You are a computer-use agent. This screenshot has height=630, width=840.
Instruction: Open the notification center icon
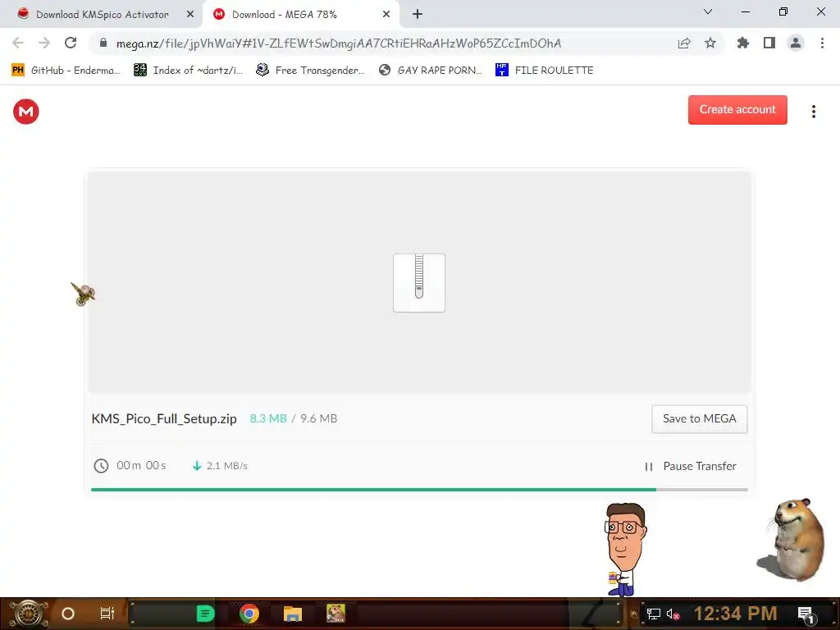tap(806, 614)
